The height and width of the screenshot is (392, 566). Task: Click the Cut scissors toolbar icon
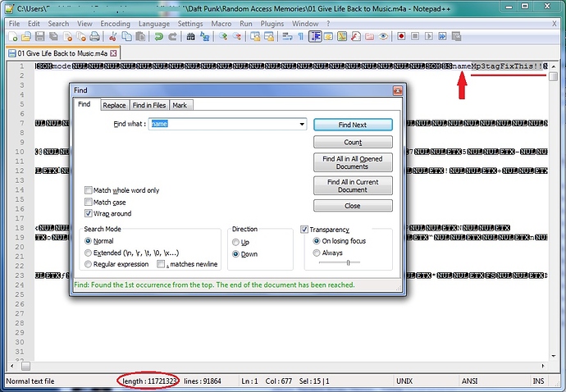(112, 36)
